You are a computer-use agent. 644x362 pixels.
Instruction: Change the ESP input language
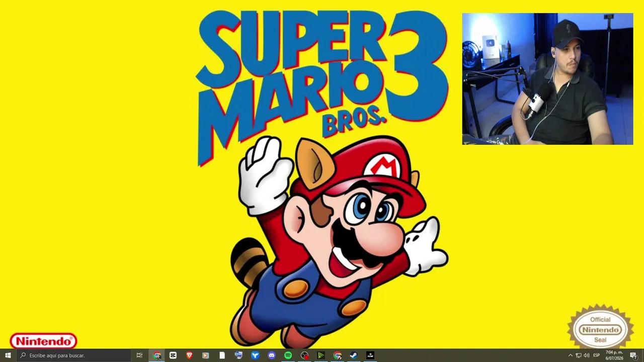[597, 355]
